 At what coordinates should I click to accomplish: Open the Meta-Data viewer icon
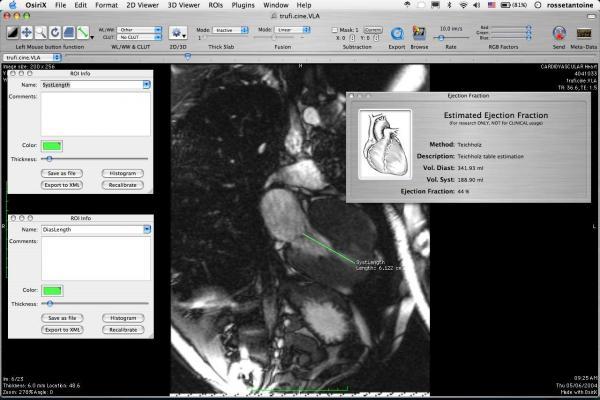[583, 34]
